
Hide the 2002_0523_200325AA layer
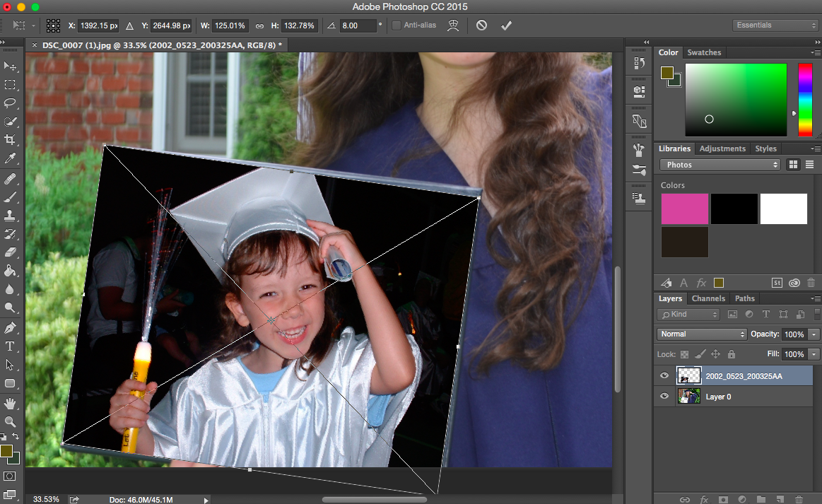point(664,375)
